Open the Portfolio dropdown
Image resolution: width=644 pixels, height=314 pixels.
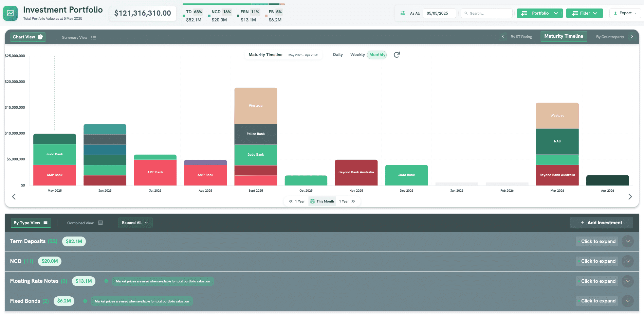pyautogui.click(x=540, y=13)
